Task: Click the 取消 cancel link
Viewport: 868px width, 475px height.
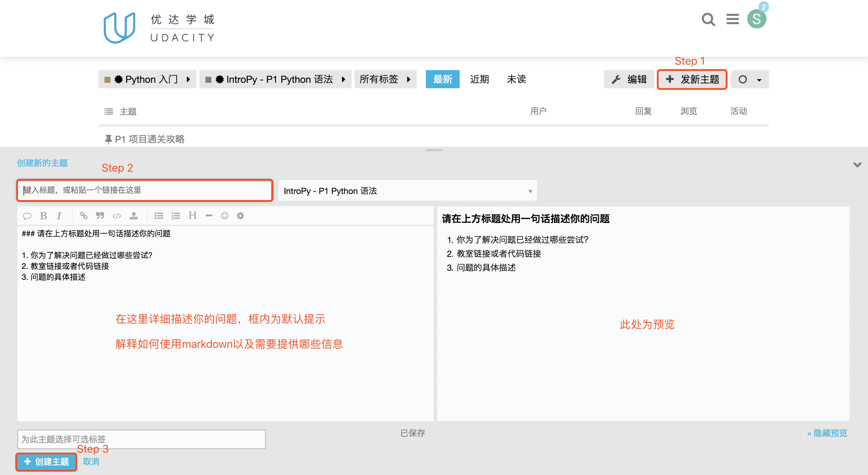Action: pyautogui.click(x=91, y=461)
